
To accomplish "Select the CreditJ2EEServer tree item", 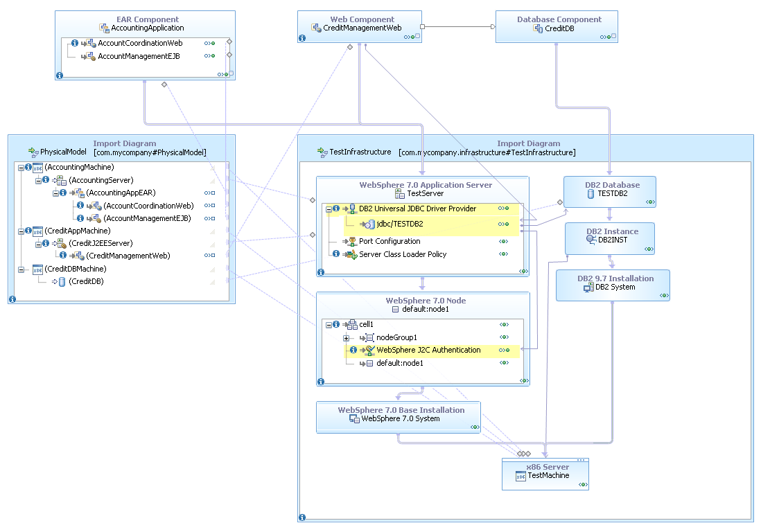I will 100,244.
